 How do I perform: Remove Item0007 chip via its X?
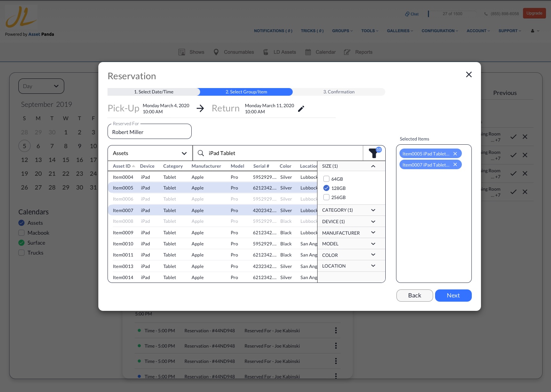(455, 165)
